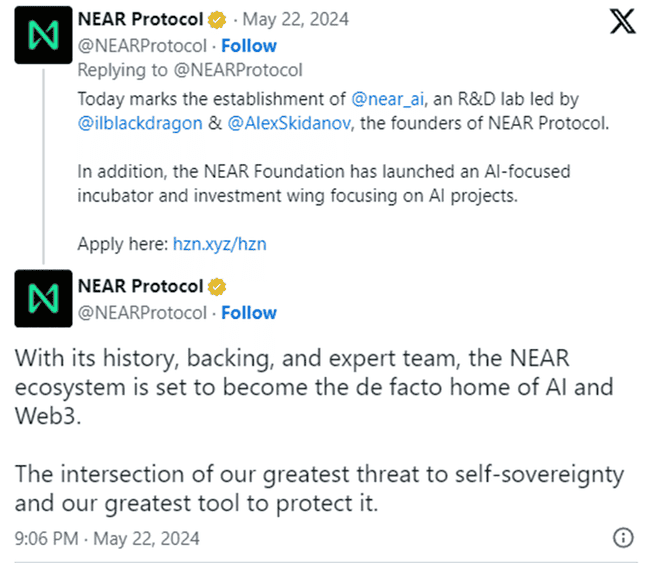
Task: Follow NEAR Protocol in the top tweet
Action: point(249,45)
